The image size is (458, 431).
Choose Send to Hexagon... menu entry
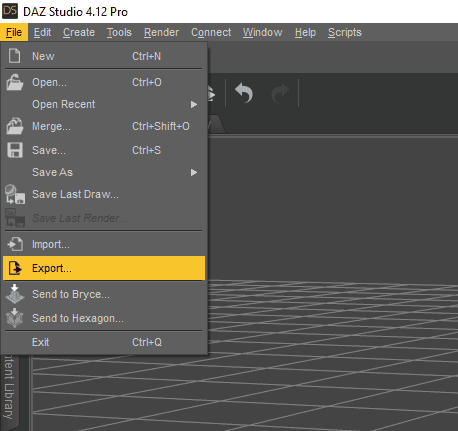(104, 318)
